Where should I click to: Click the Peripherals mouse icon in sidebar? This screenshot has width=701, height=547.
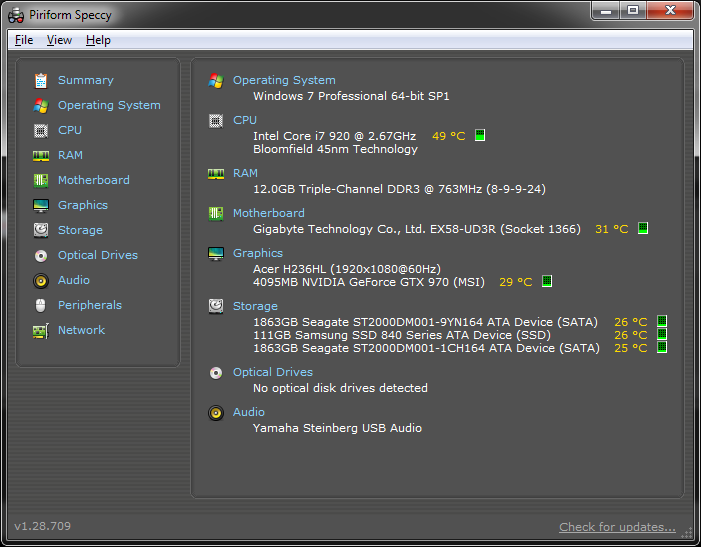tap(41, 306)
